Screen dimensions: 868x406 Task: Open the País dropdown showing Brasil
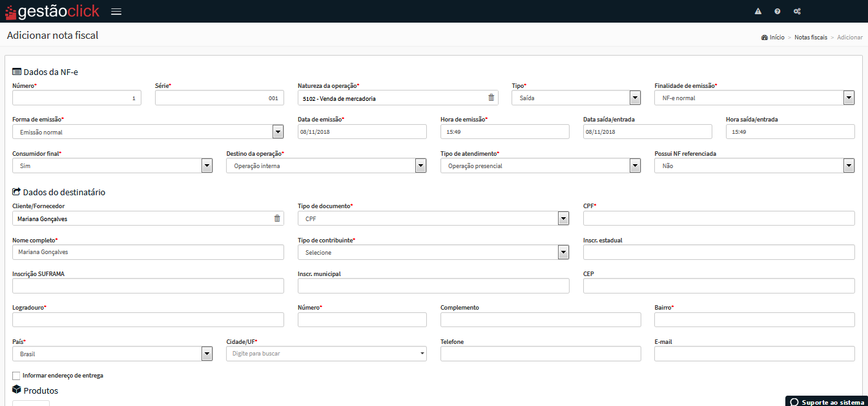(112, 354)
